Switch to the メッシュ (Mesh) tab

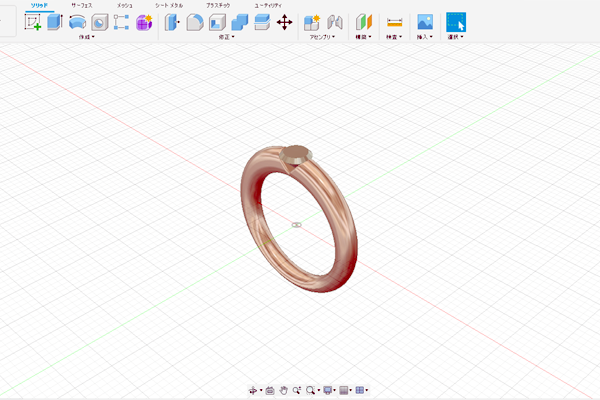click(124, 5)
